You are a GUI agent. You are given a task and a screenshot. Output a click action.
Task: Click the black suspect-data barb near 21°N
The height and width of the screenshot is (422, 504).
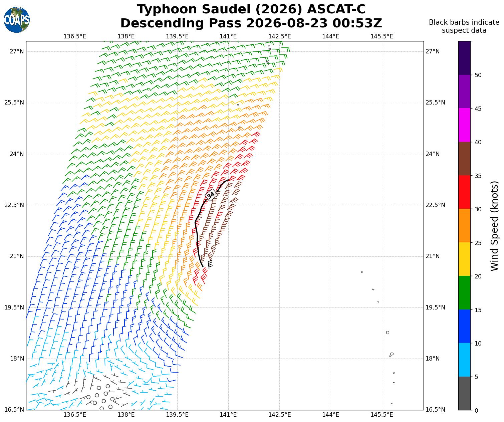pos(210,264)
